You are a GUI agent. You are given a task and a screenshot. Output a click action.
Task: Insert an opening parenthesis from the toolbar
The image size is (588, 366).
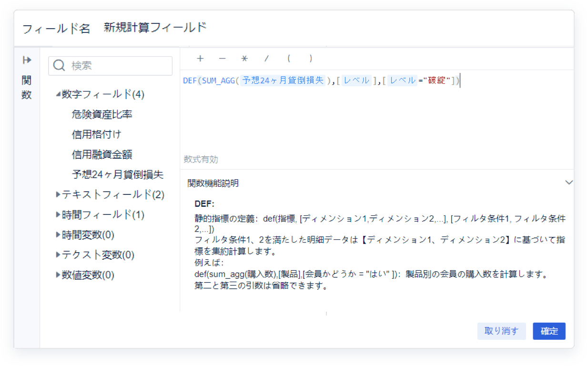(x=289, y=58)
